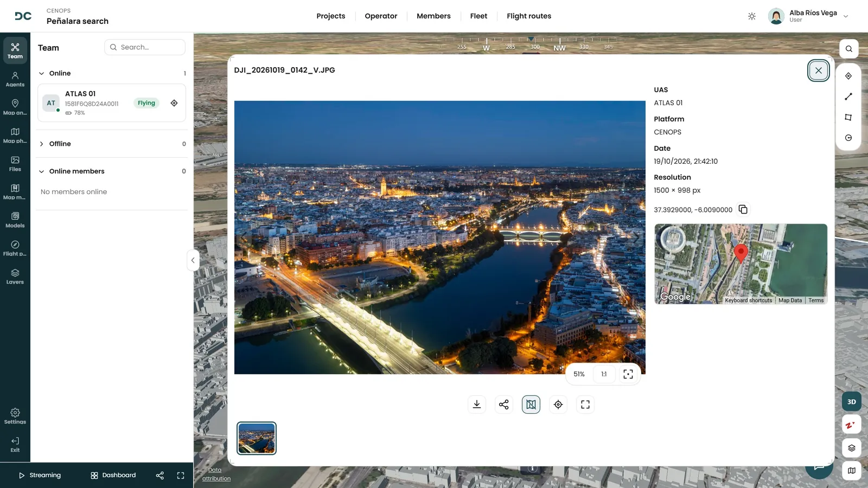Open the Flight routes menu

click(x=529, y=16)
